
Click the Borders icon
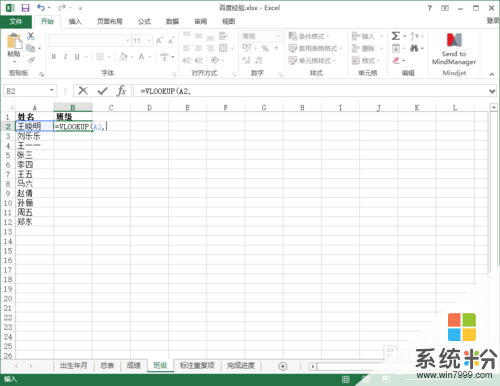point(100,57)
